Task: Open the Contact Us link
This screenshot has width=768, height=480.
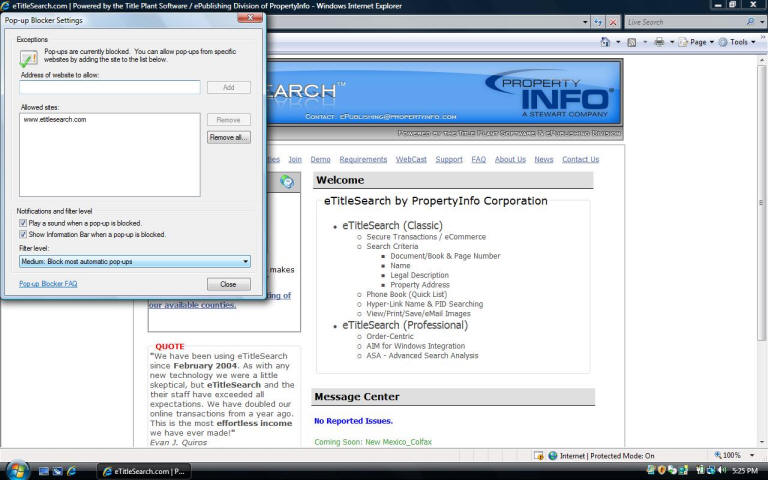Action: [580, 160]
